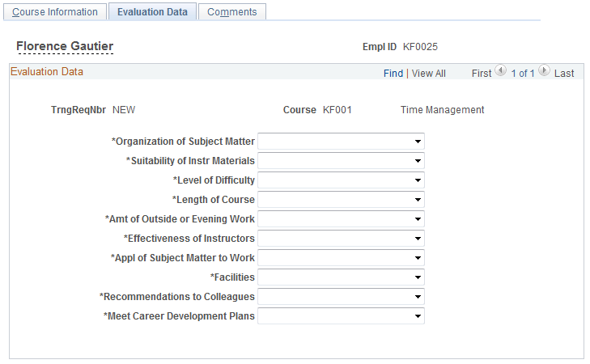Screen dimensions: 590x364
Task: Expand the Length of Course dropdown
Action: click(x=341, y=200)
